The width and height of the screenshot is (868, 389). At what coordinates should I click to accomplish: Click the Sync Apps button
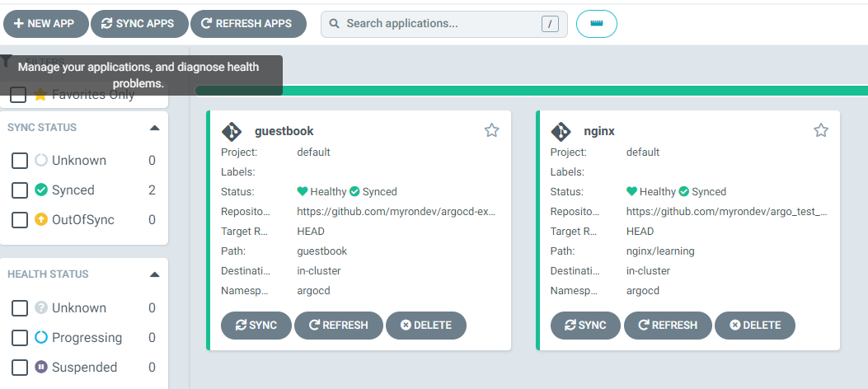139,24
